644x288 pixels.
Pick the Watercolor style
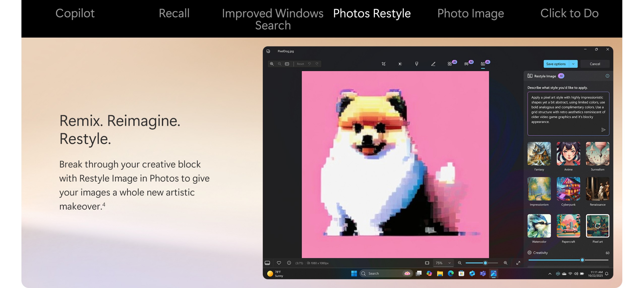coord(539,226)
